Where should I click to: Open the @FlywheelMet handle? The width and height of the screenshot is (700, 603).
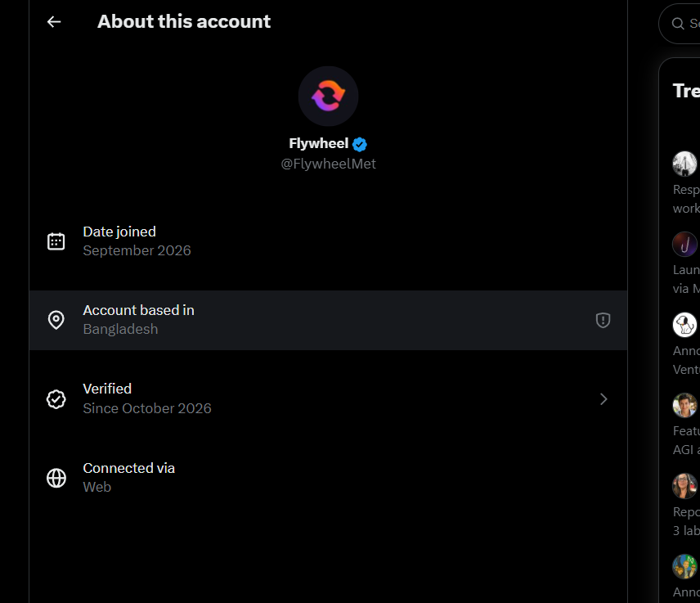328,164
